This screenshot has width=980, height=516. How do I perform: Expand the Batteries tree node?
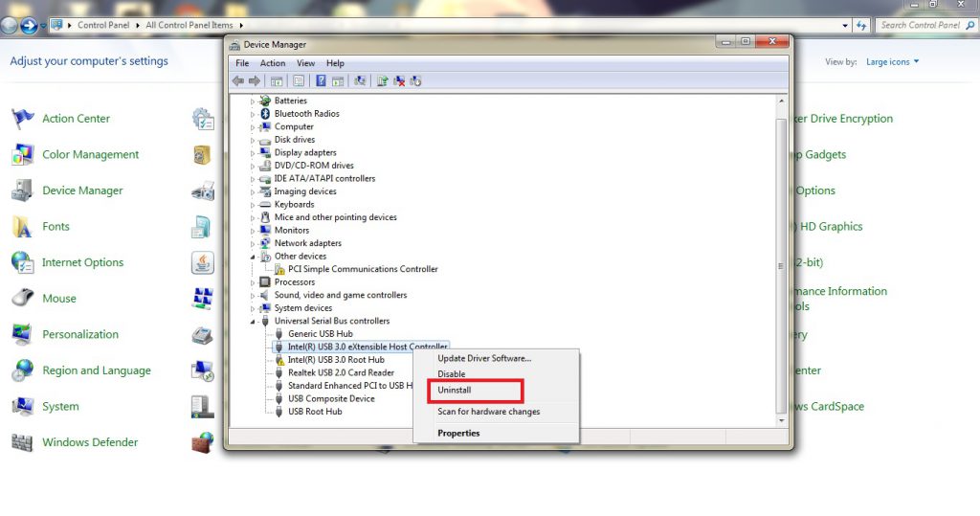click(x=254, y=101)
